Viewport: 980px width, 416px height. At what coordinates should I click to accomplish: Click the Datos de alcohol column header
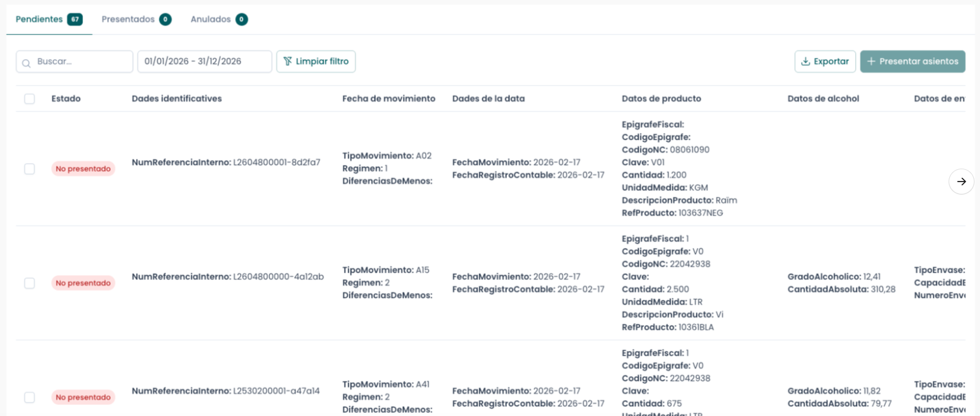(x=823, y=98)
